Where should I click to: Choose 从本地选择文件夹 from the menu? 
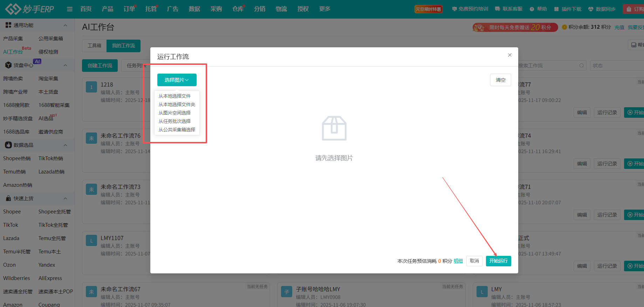[x=177, y=104]
